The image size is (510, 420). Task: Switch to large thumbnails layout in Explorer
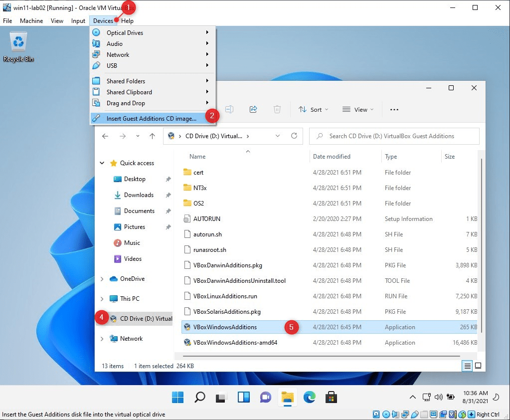[478, 366]
